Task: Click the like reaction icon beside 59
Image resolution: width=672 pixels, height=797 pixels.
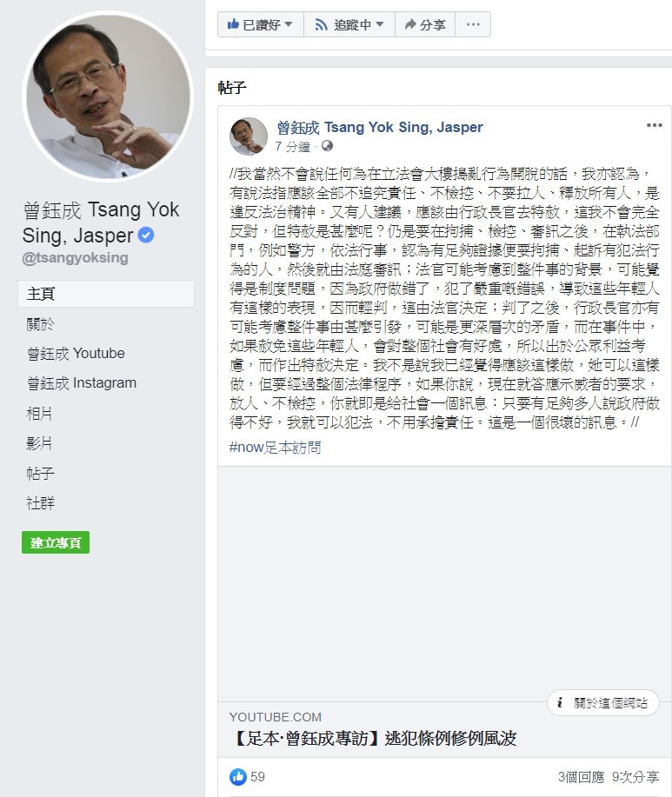Action: [238, 777]
